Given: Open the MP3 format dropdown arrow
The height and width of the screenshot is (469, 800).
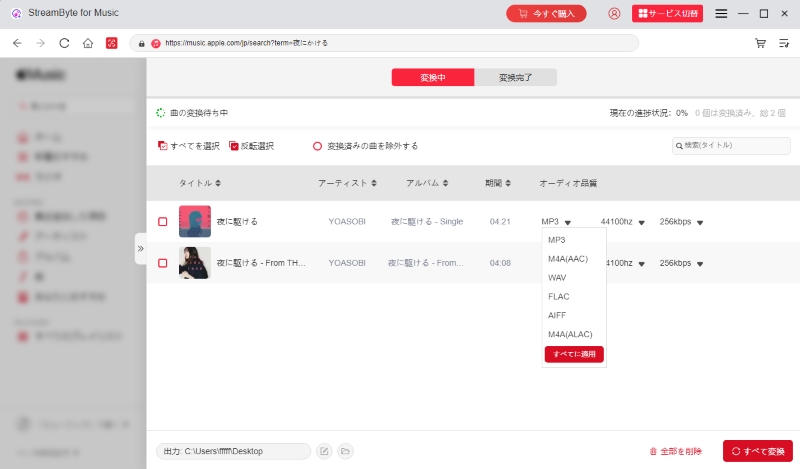Looking at the screenshot, I should [x=567, y=222].
